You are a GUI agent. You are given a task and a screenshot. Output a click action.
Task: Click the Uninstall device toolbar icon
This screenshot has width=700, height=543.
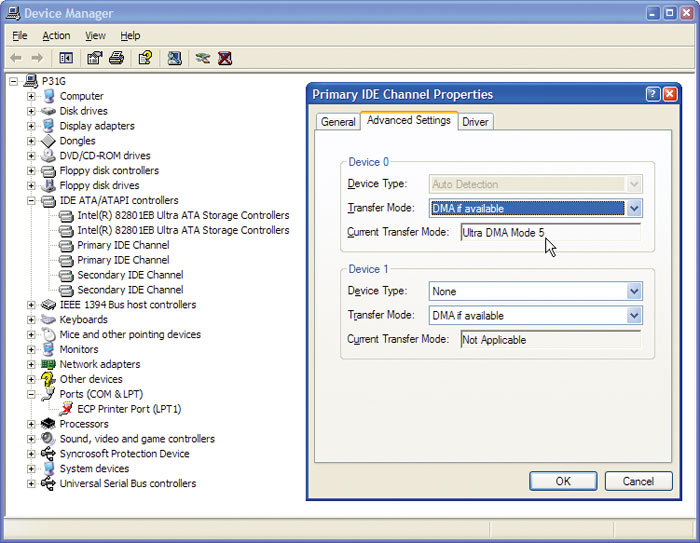point(225,58)
